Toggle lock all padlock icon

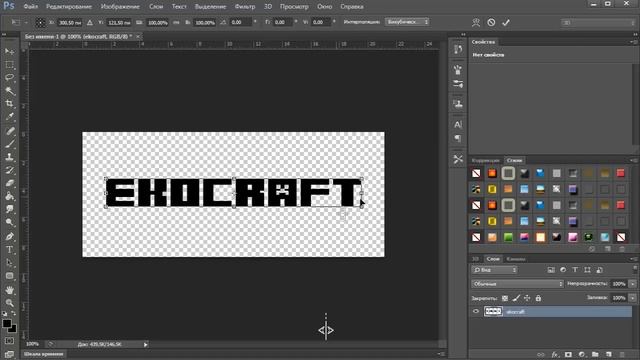click(x=538, y=298)
